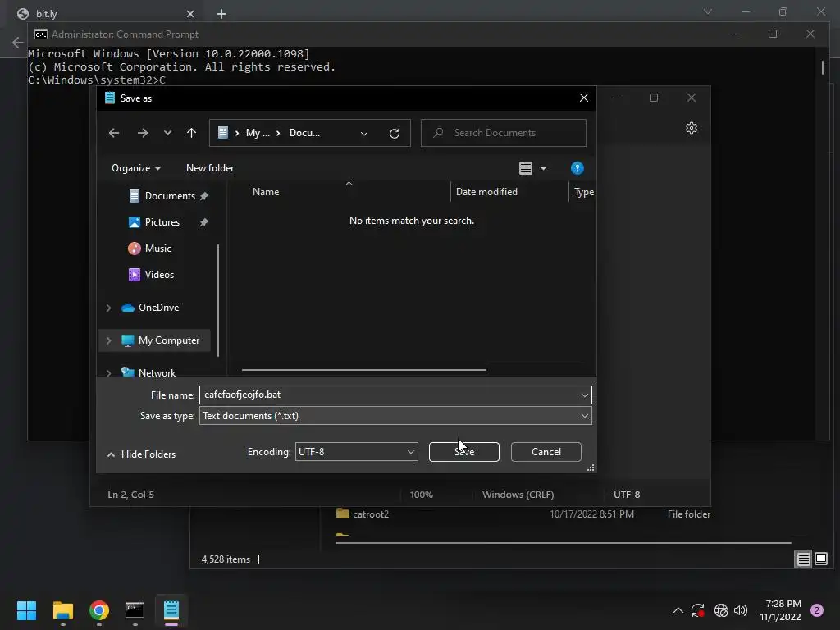Open the clock showing 7:28 PM
Viewport: 840px width, 630px height.
click(x=781, y=610)
